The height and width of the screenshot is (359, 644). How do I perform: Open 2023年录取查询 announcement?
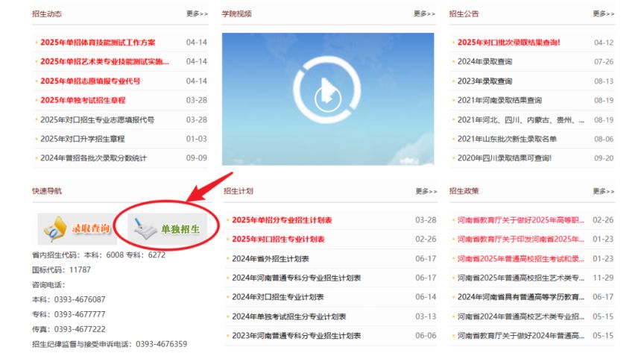point(484,81)
